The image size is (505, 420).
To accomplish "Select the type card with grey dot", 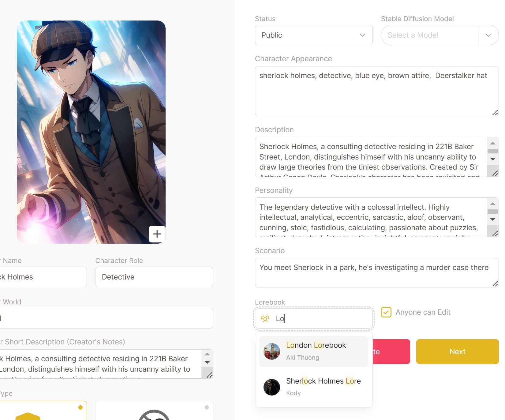I will click(154, 411).
